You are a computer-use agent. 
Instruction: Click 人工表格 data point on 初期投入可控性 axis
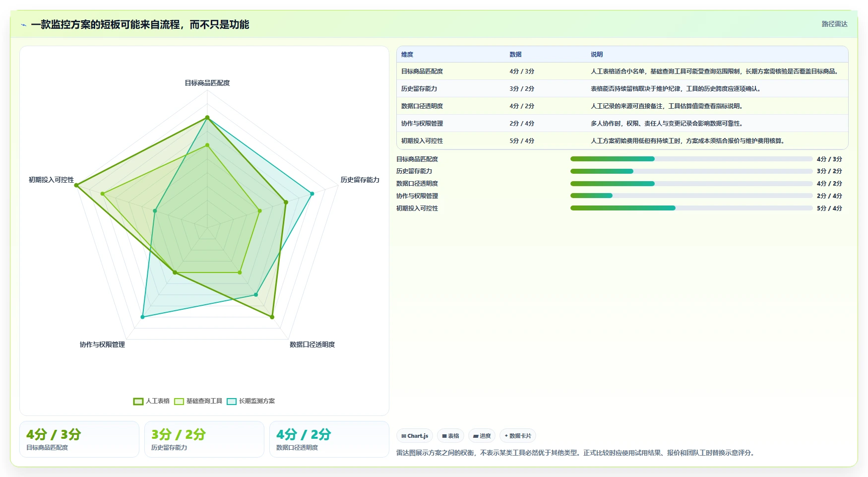[76, 185]
